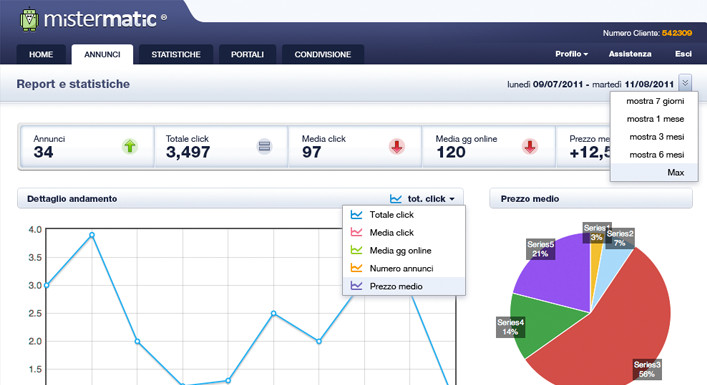
Task: Click the green up arrow beside Annunci
Action: 130,147
